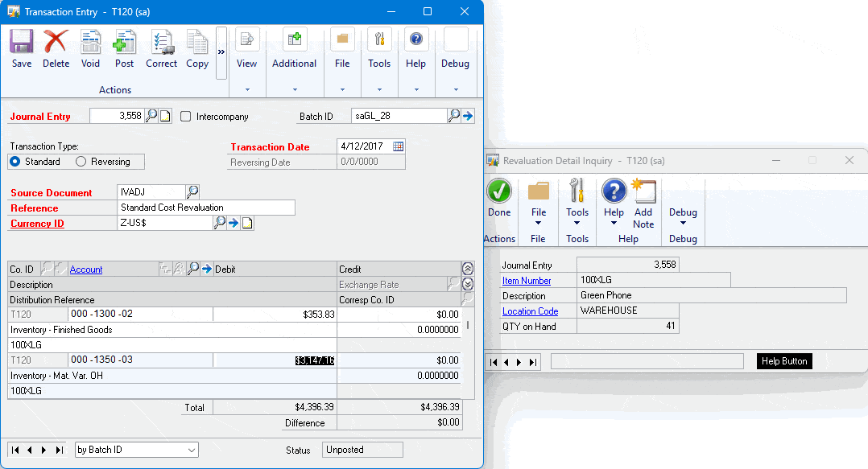Viewport: 868px width, 469px height.
Task: Click the Reference text field
Action: click(206, 208)
